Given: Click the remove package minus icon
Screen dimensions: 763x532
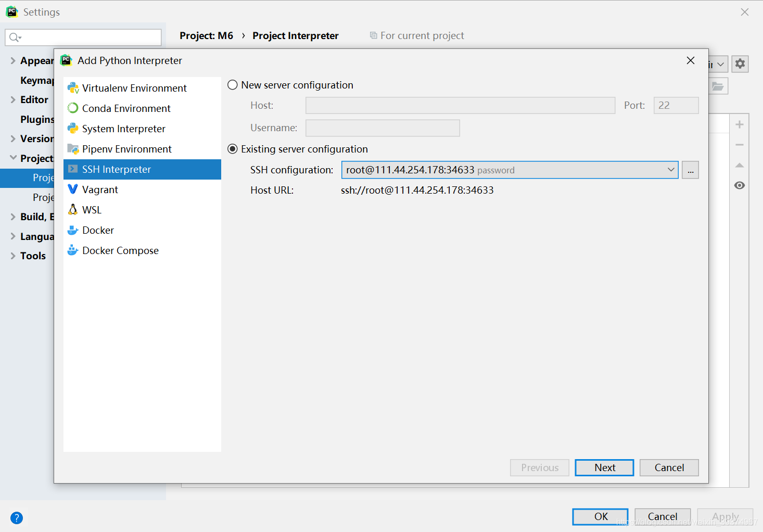Looking at the screenshot, I should [740, 145].
